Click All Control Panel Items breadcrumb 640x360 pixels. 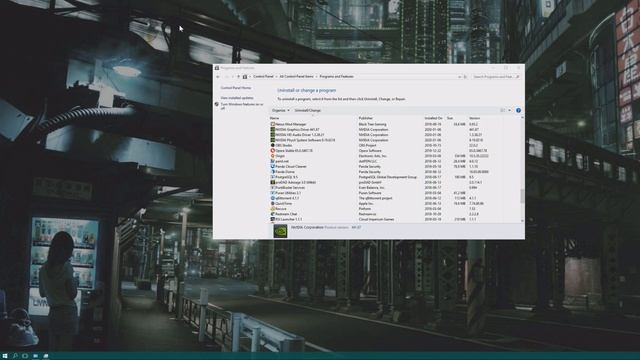click(296, 77)
